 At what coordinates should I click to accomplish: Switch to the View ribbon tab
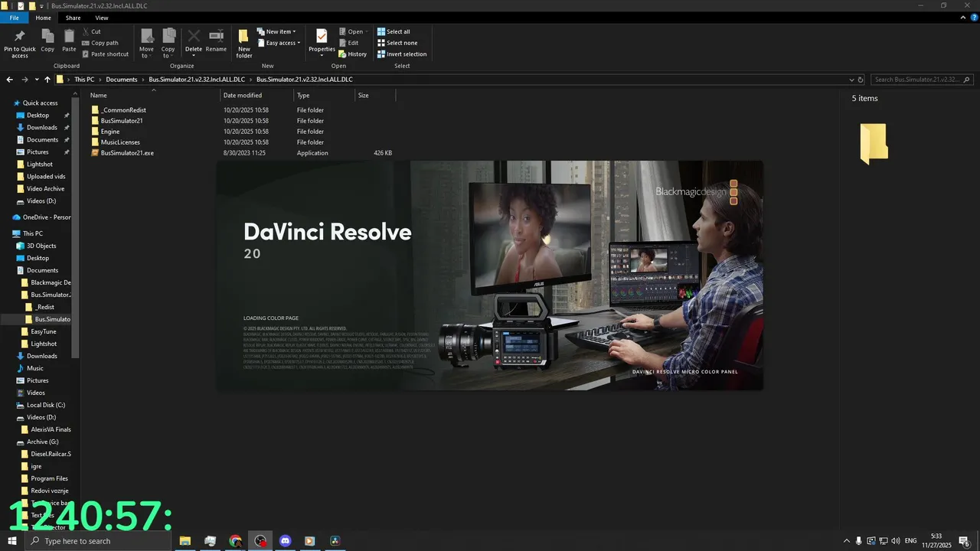102,18
